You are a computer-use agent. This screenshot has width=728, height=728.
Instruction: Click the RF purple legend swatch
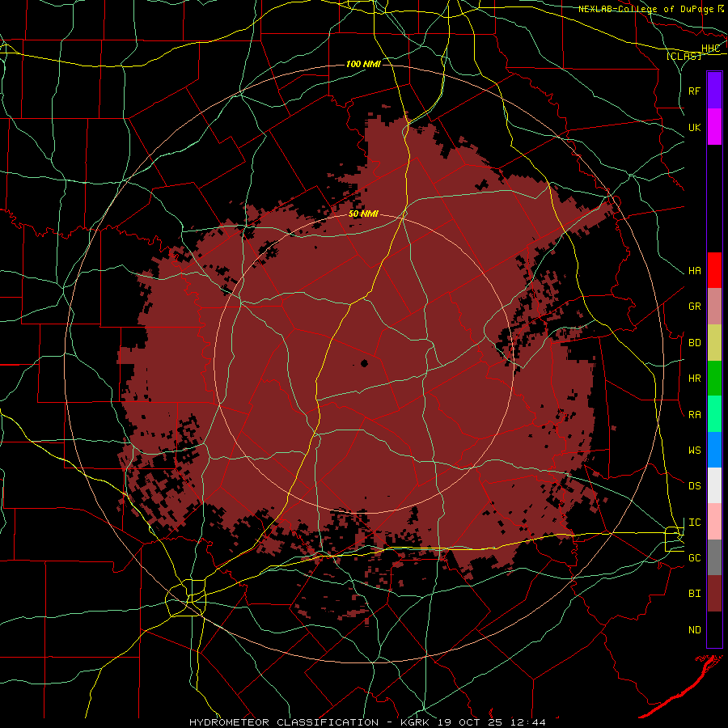tap(714, 91)
